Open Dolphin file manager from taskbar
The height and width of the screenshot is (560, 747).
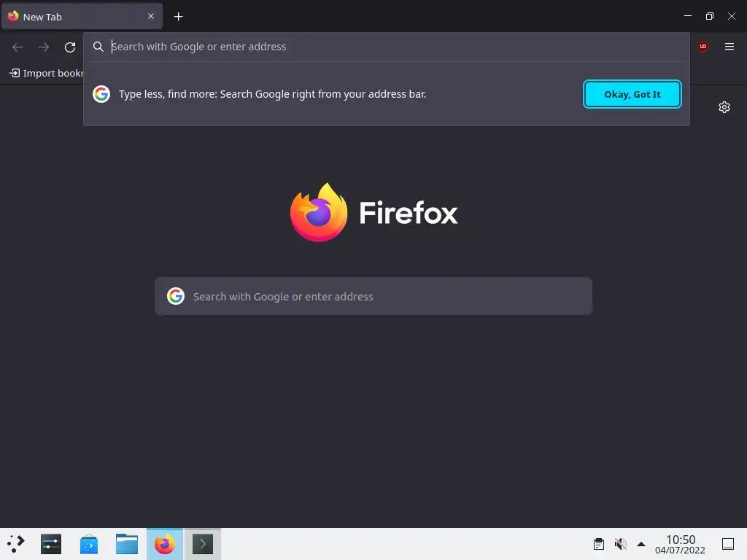coord(127,544)
